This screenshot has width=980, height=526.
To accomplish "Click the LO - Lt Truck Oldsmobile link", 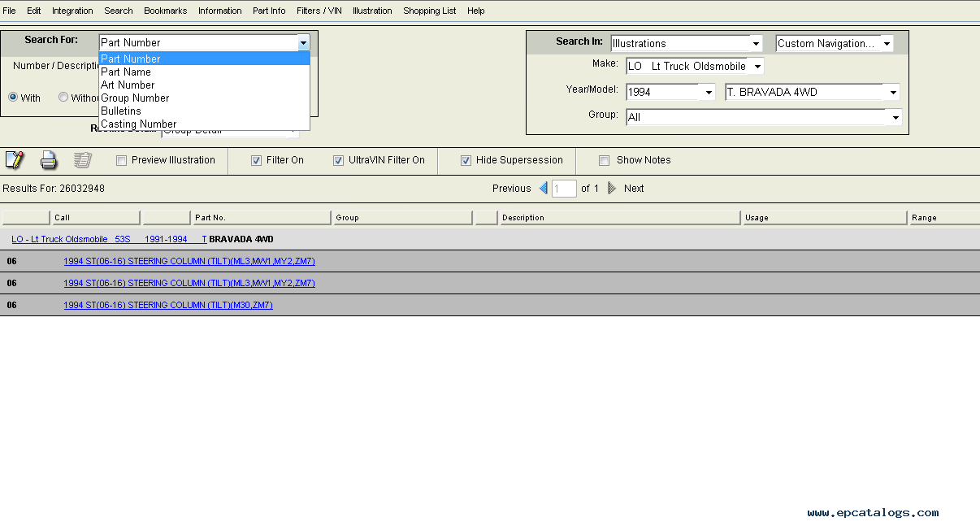I will (x=59, y=239).
